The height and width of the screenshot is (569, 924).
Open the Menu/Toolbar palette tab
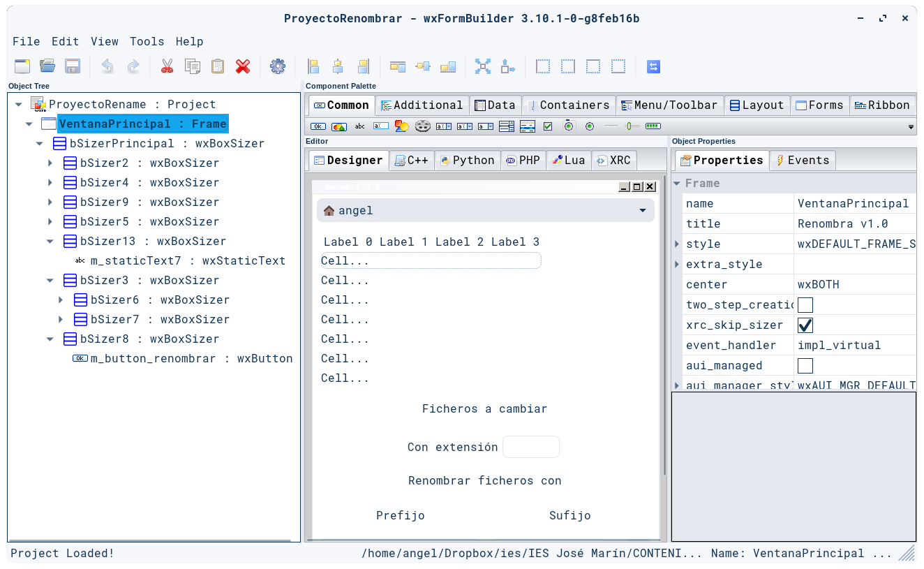point(670,105)
